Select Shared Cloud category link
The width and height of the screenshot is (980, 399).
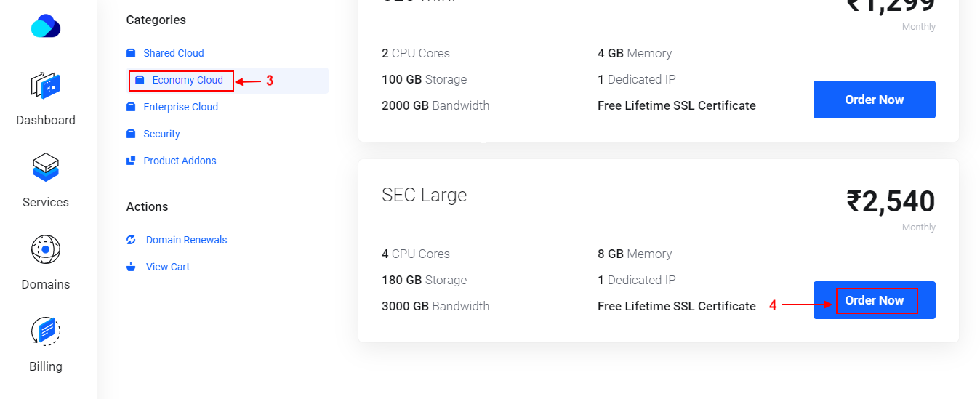pyautogui.click(x=173, y=53)
